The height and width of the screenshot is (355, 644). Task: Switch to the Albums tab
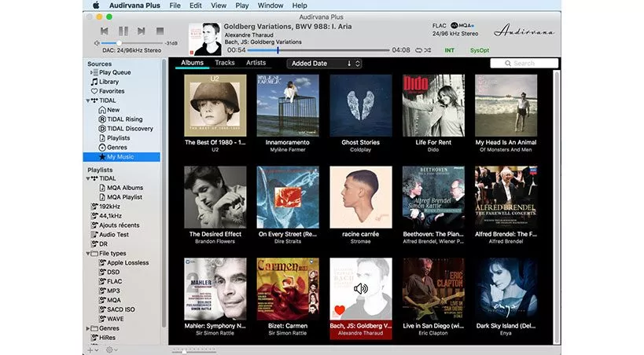click(x=192, y=63)
